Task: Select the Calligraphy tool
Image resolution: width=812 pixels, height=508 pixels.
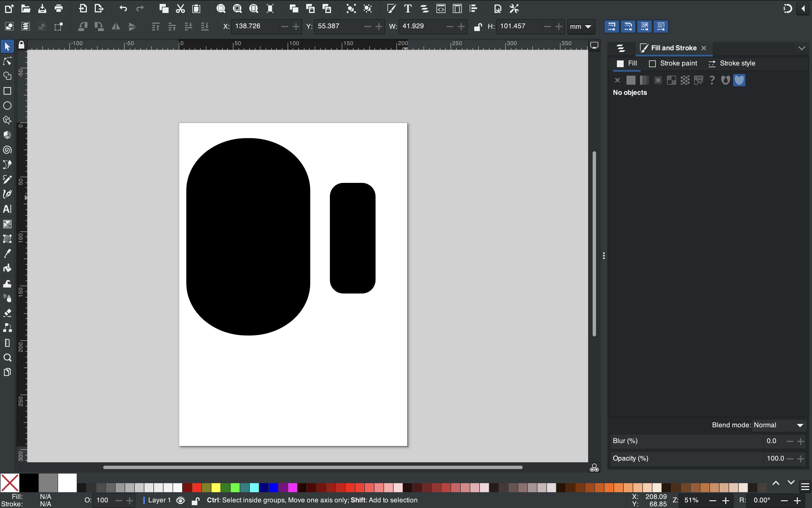Action: click(7, 194)
